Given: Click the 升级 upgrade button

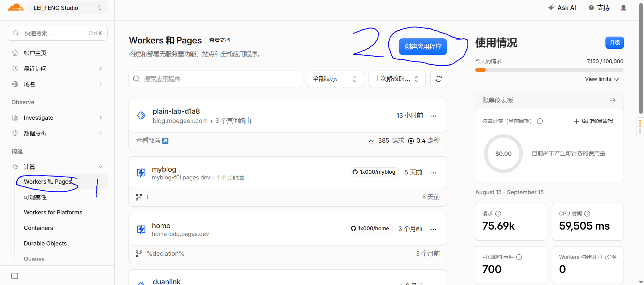Looking at the screenshot, I should tap(615, 42).
